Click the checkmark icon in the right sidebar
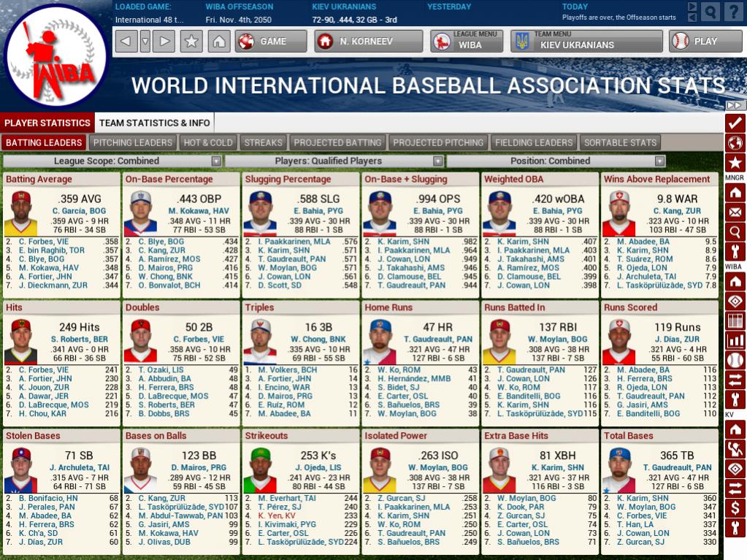The image size is (747, 560). 735,123
